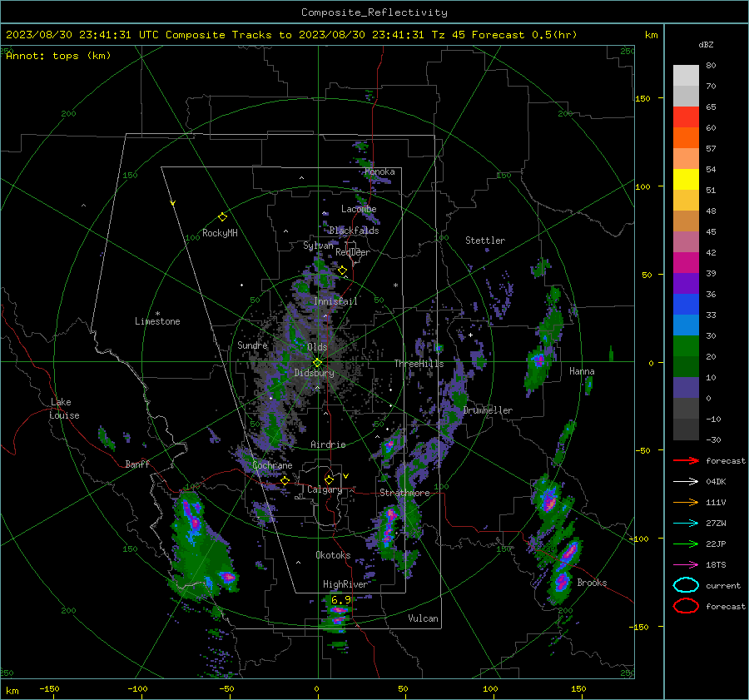The image size is (749, 700).
Task: Click yellow radar-center diamond above Didsbury
Action: pyautogui.click(x=317, y=363)
